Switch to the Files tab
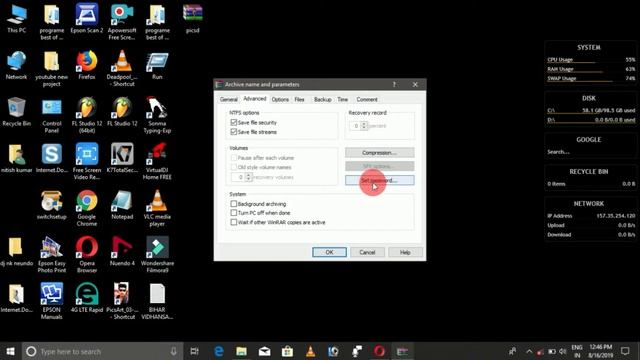This screenshot has width=640, height=360. point(300,99)
